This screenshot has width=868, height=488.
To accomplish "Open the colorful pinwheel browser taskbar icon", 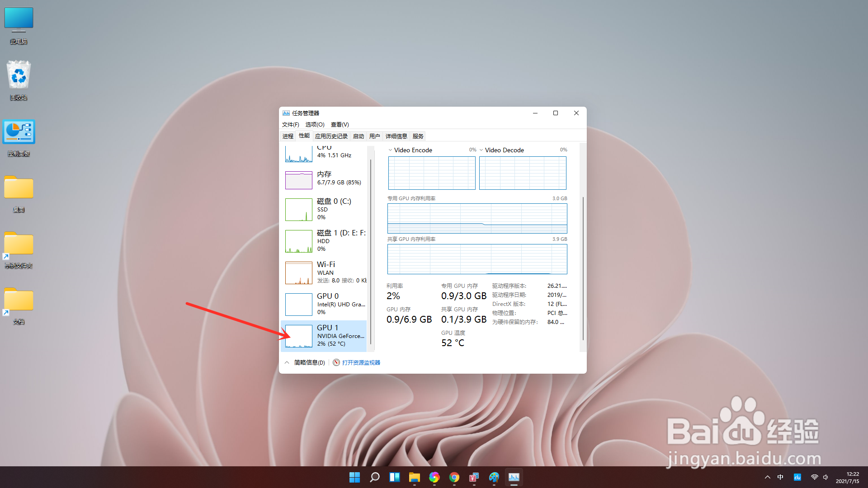I will [x=434, y=477].
